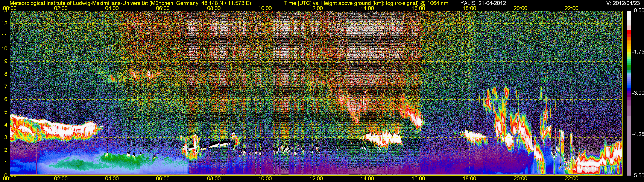The image size is (644, 182).
Task: Pick the 20:00 label on the bottom time axis
Action: pyautogui.click(x=521, y=179)
